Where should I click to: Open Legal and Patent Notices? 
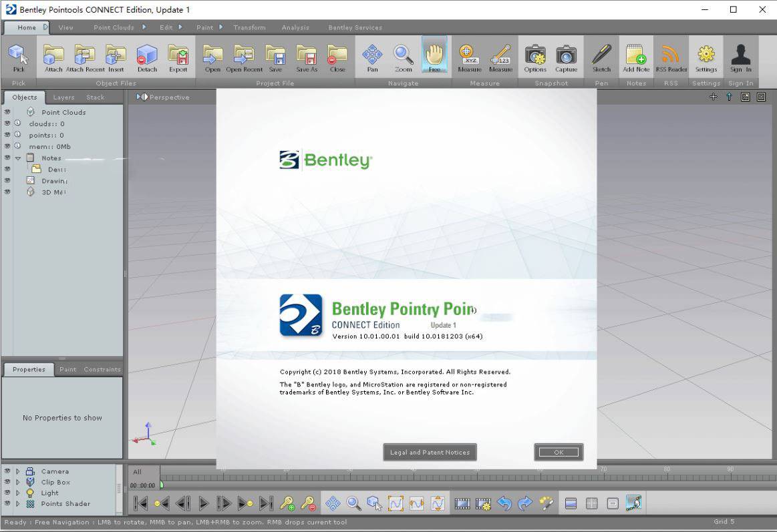coord(430,452)
